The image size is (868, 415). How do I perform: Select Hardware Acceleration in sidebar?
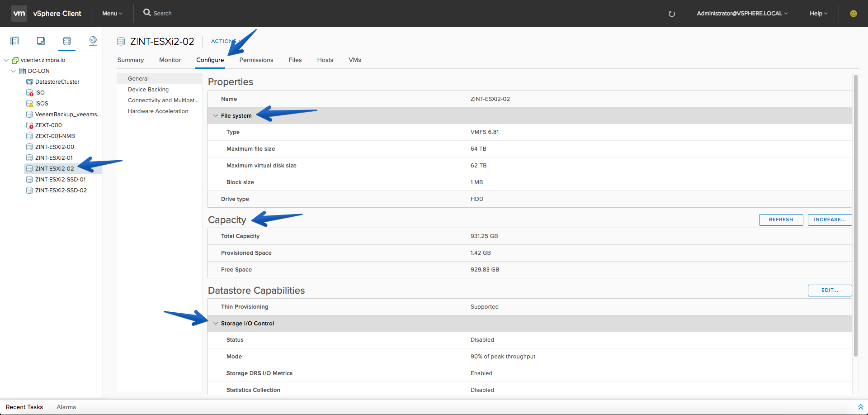159,111
